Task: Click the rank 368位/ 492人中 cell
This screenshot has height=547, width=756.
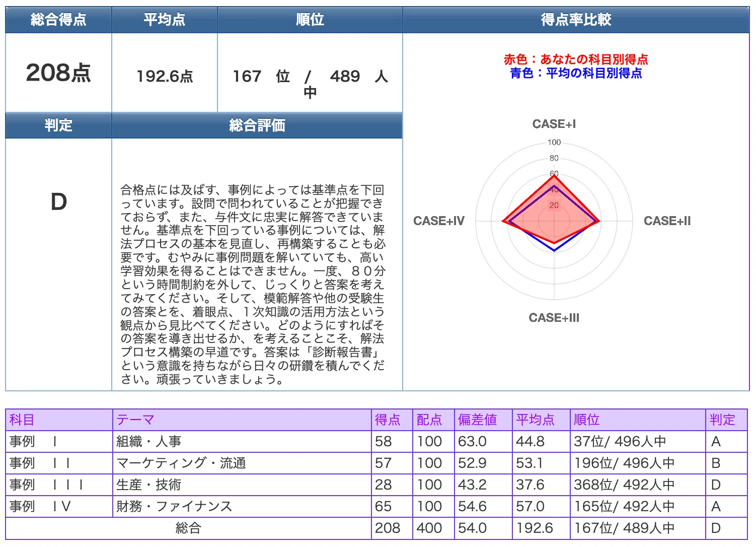Action: [x=638, y=485]
